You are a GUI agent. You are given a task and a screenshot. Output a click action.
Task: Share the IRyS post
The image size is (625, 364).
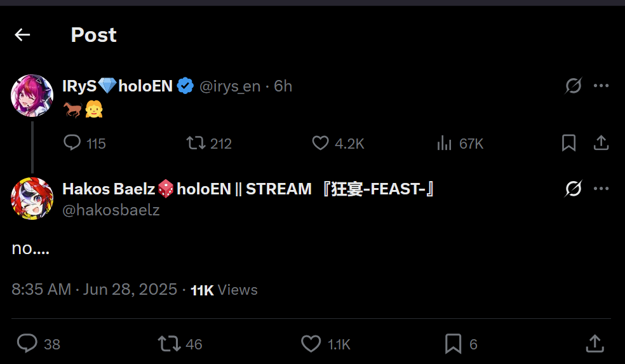point(601,143)
